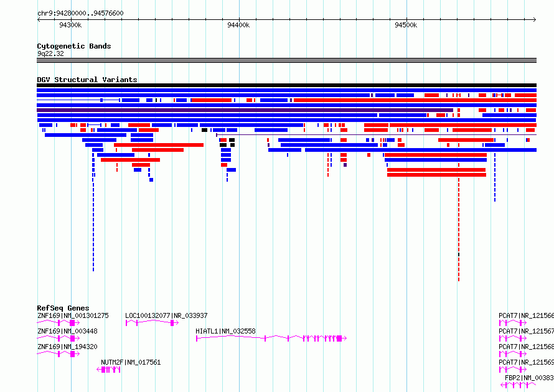Click the gray 9q22.32 cytogenetic band bar
This screenshot has height=392, width=554.
tap(286, 60)
